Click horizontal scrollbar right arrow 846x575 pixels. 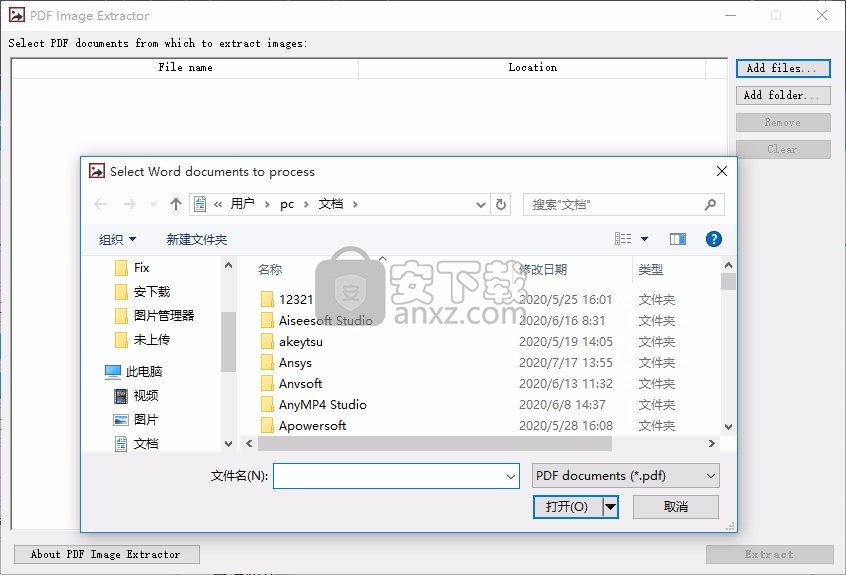712,443
